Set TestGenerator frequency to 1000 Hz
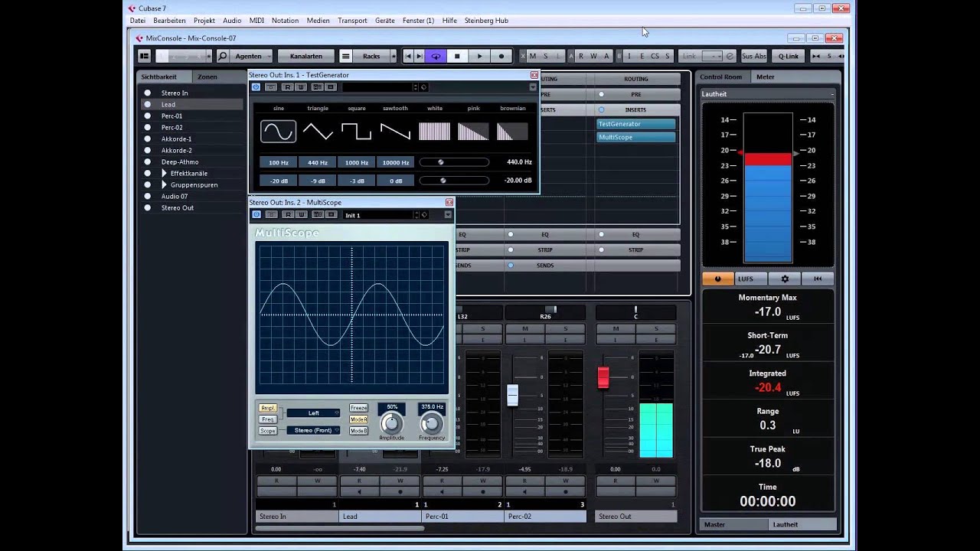 357,162
